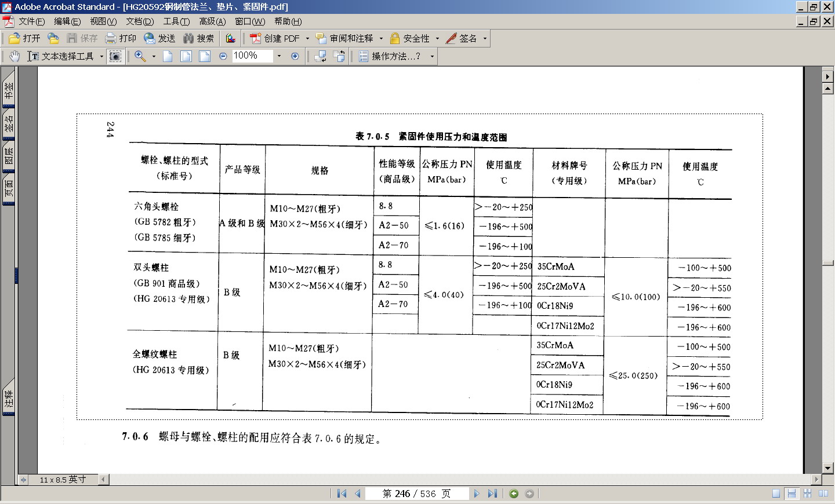Open the 高级(A) menu
Viewport: 835px width, 504px height.
click(x=212, y=21)
